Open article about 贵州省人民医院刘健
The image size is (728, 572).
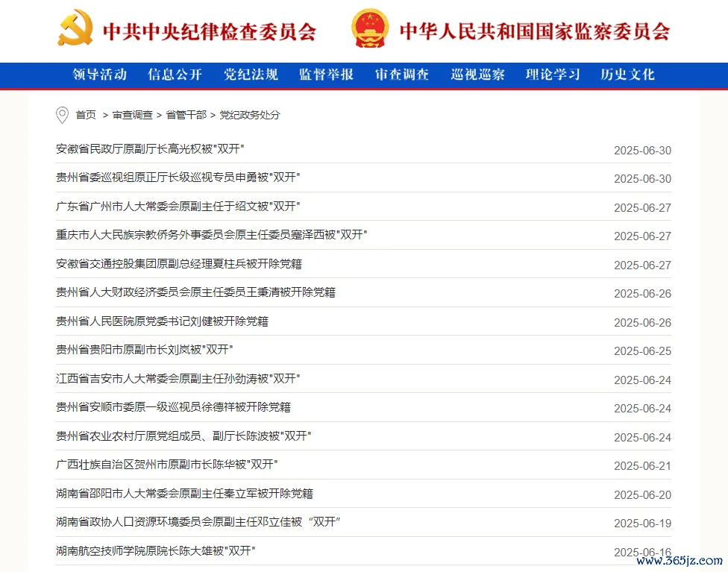[162, 321]
